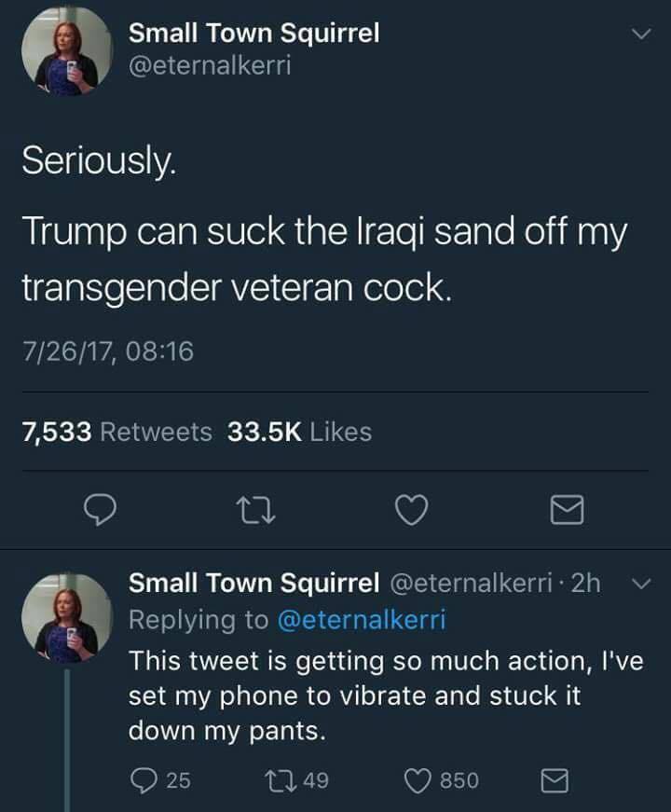
Task: Like the main tweet with the heart
Action: point(411,509)
